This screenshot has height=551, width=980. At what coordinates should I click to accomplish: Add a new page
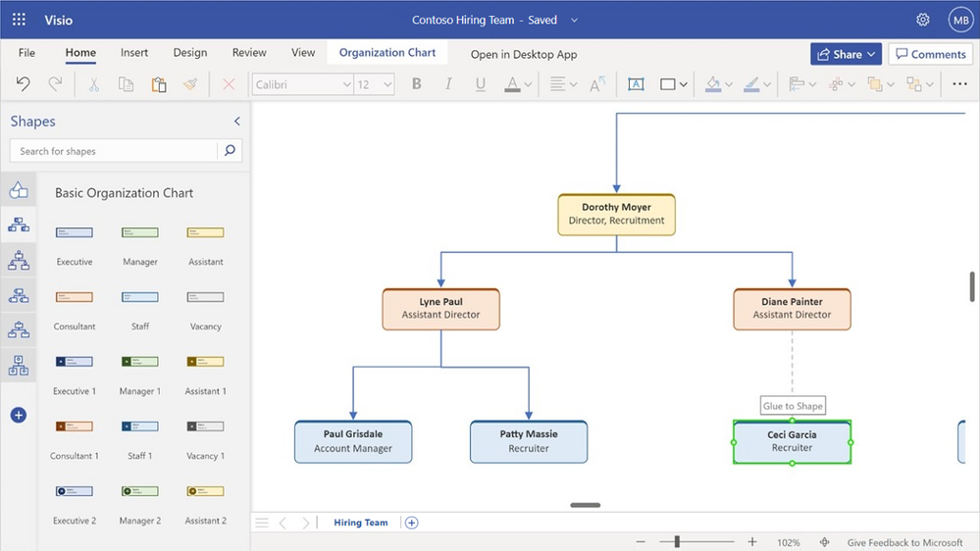click(x=411, y=523)
